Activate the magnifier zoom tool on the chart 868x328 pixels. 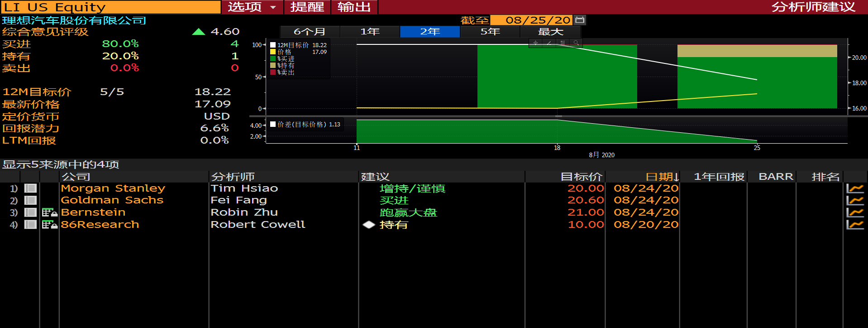pos(576,43)
